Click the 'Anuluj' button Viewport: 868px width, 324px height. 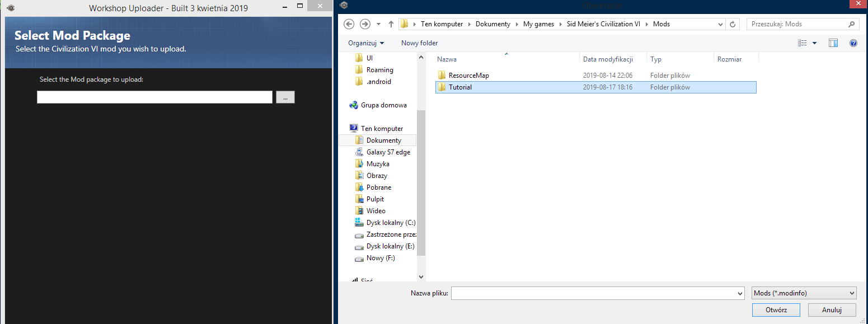832,309
